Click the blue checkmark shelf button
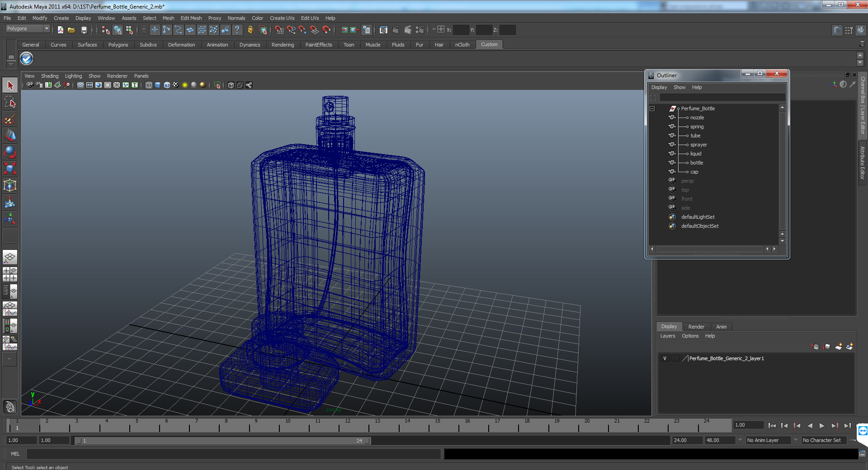The height and width of the screenshot is (470, 868). (27, 59)
